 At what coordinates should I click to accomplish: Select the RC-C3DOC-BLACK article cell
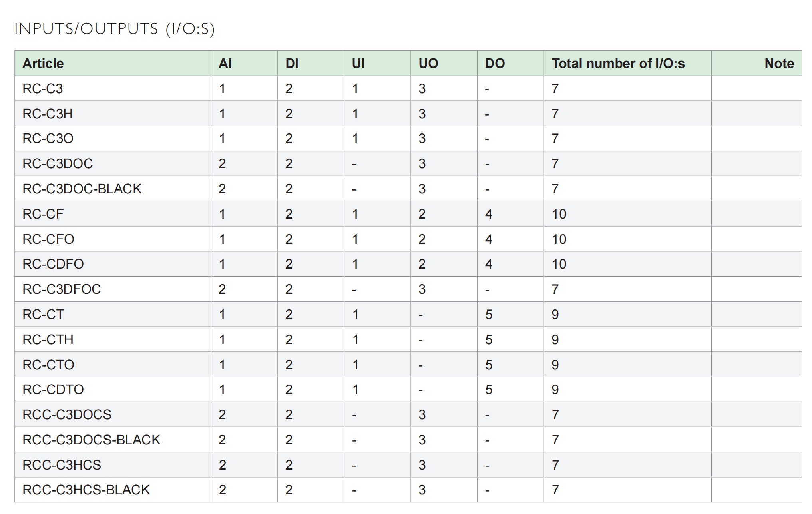click(82, 189)
